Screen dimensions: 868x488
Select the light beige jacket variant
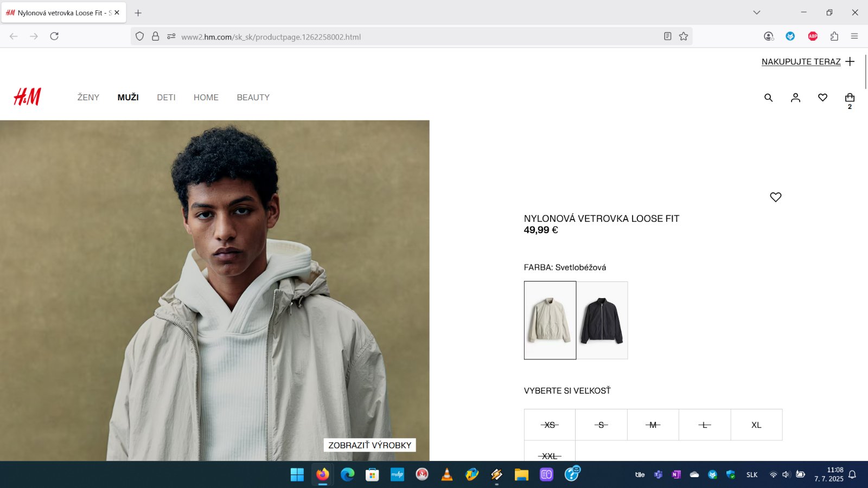tap(550, 320)
